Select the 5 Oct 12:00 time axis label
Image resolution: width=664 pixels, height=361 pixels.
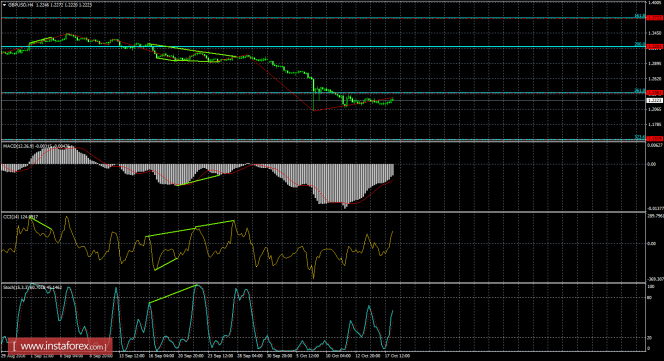tap(307, 356)
